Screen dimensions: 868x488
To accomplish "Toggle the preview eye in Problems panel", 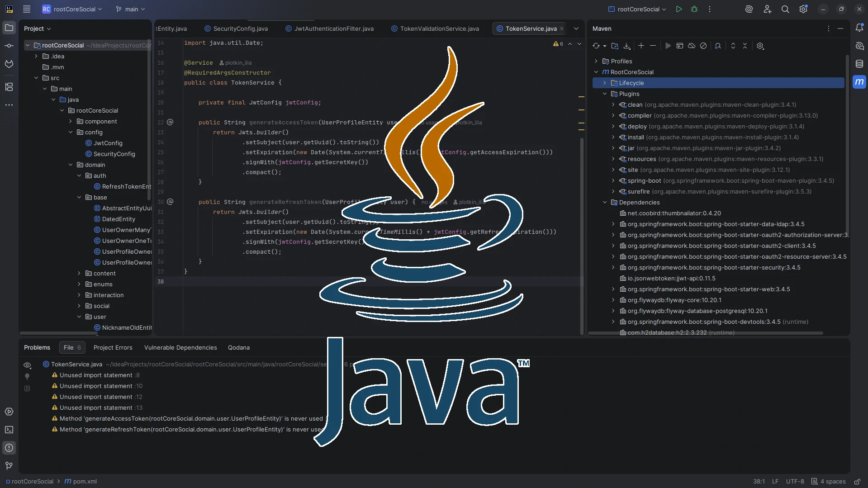I will (27, 365).
